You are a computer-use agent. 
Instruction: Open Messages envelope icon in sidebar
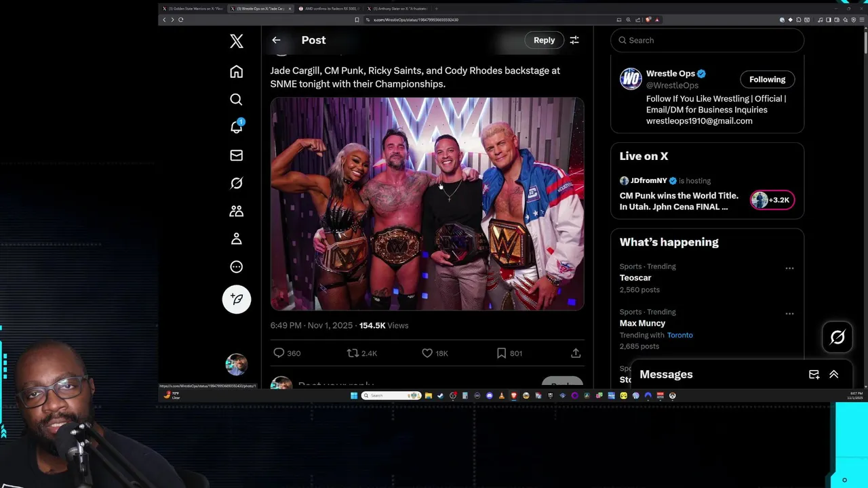(236, 155)
